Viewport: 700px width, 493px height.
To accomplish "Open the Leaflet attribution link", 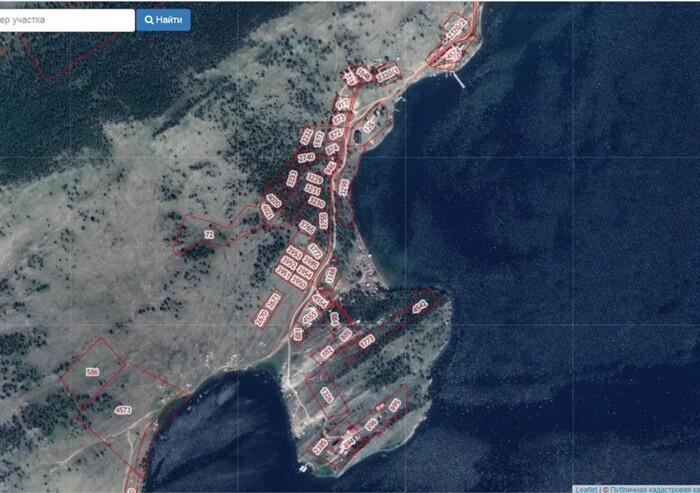I will tap(586, 489).
